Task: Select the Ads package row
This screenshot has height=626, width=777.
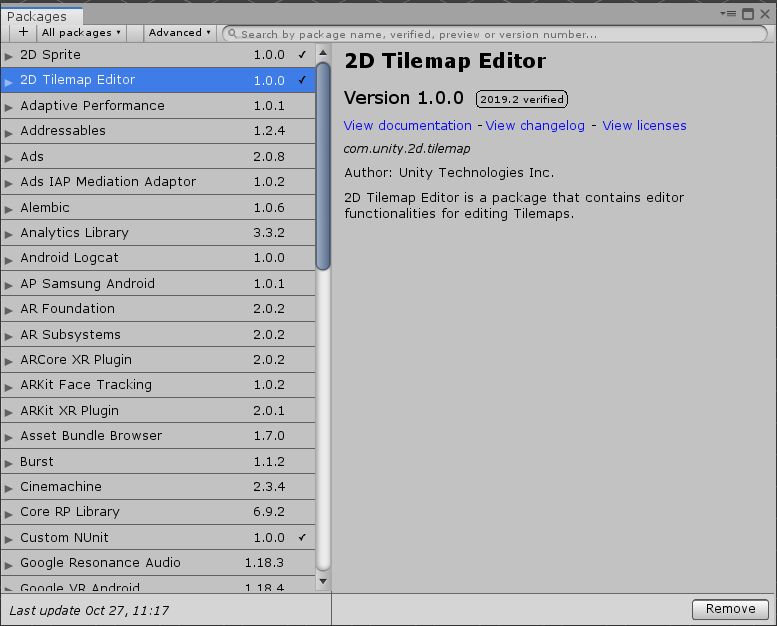Action: click(x=158, y=157)
